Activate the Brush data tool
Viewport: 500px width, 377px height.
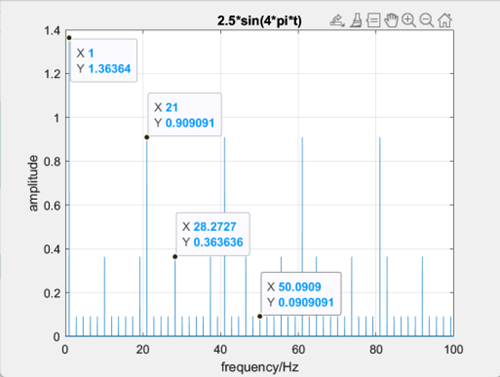coord(356,21)
